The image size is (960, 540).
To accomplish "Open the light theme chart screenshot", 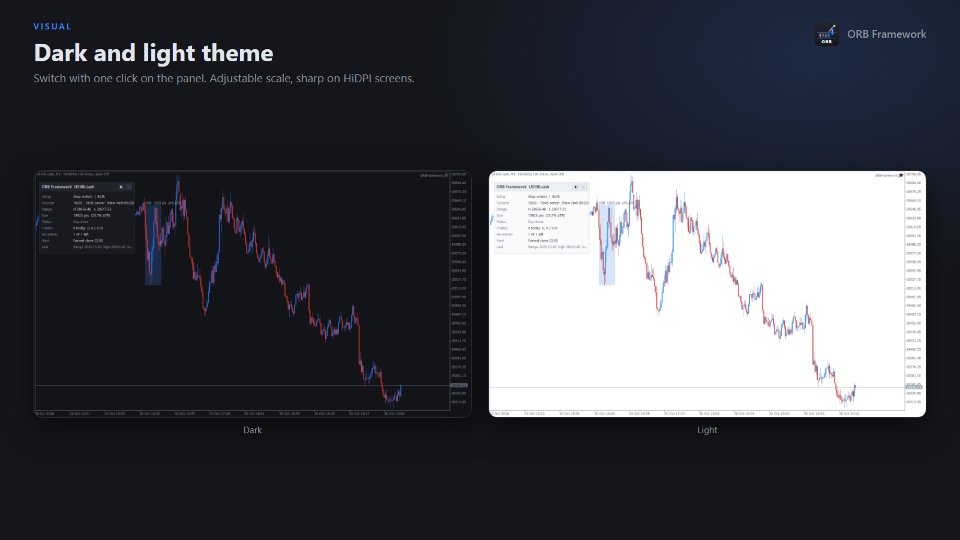I will [x=707, y=294].
